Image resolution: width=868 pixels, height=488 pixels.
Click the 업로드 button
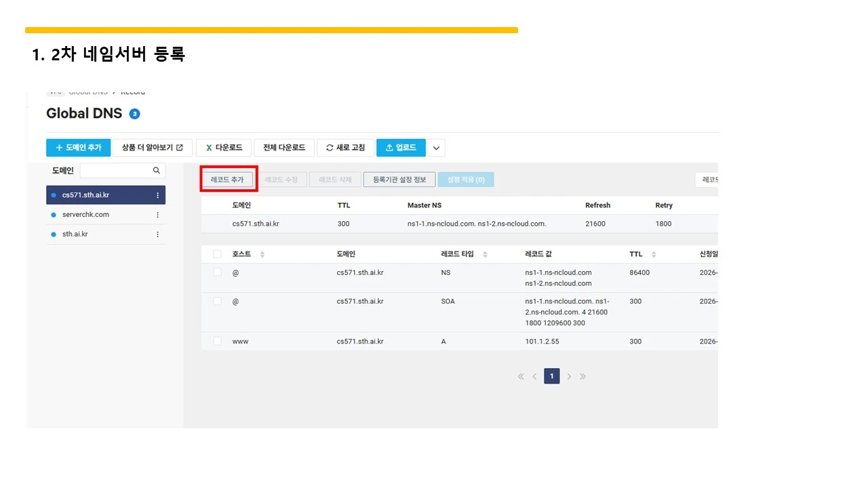(401, 148)
